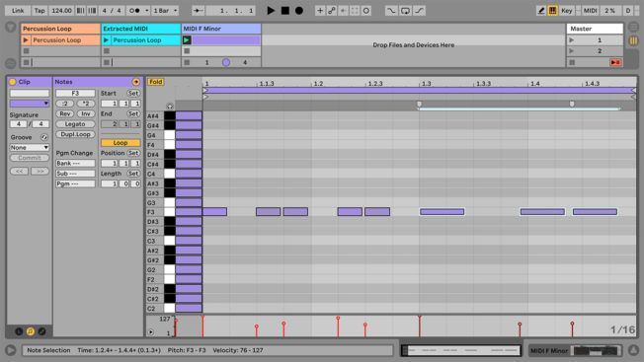Show the Envelopes box icon
Image resolution: width=644 pixels, height=362 pixels.
point(41,331)
